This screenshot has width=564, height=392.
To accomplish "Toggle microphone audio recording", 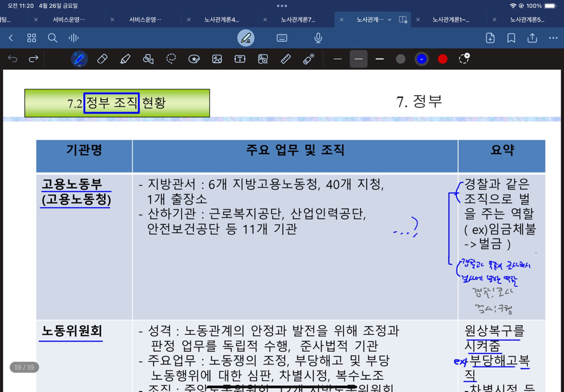I will click(x=318, y=38).
